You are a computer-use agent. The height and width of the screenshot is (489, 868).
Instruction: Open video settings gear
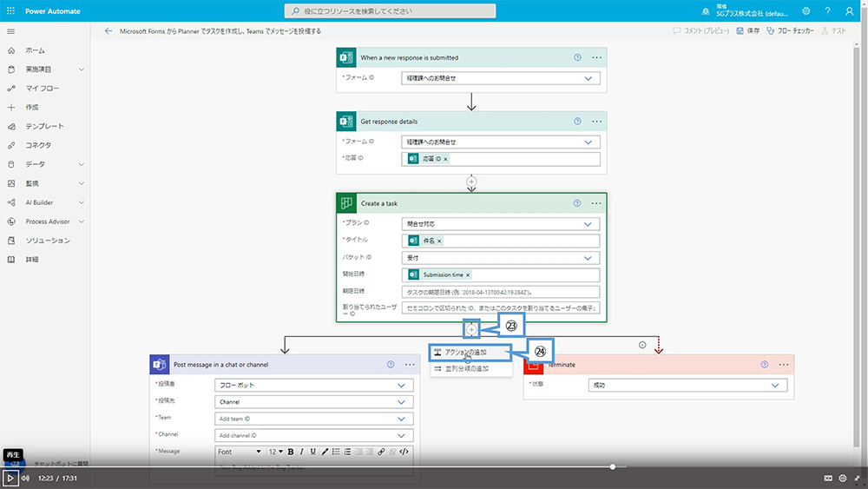(843, 478)
